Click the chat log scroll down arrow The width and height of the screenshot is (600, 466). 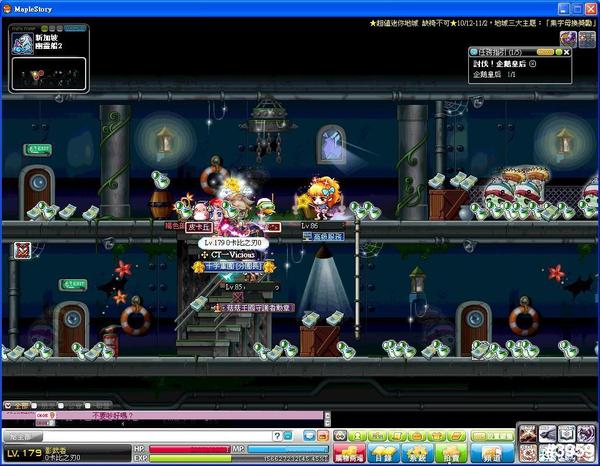pos(327,423)
